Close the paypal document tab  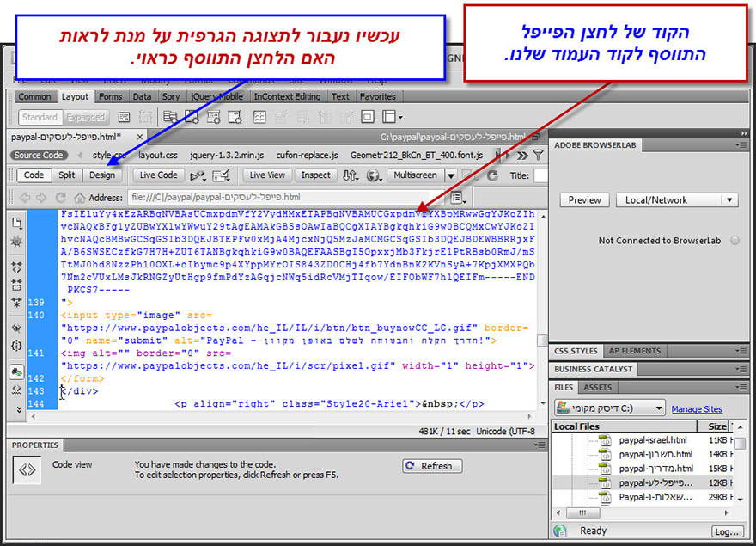coord(139,137)
